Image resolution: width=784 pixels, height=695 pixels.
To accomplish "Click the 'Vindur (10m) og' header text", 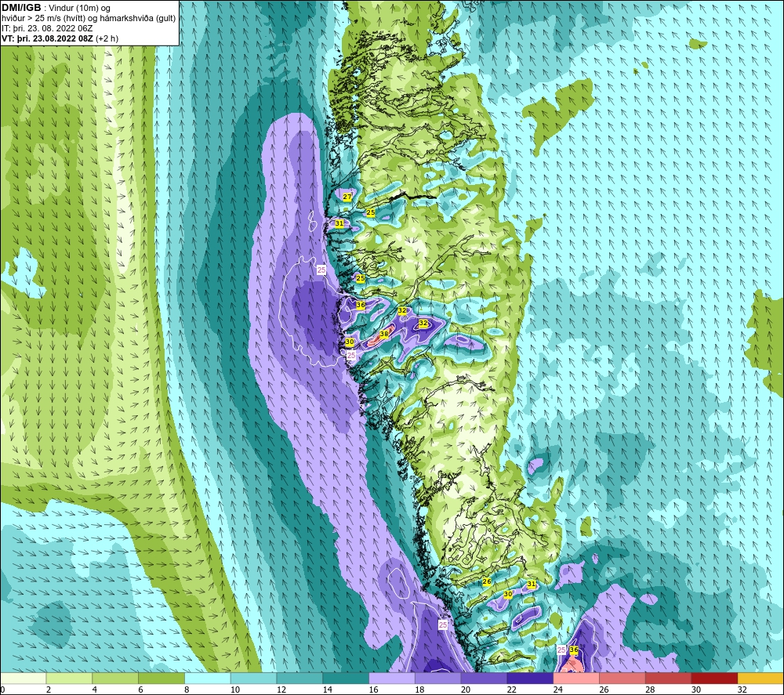I will click(80, 9).
